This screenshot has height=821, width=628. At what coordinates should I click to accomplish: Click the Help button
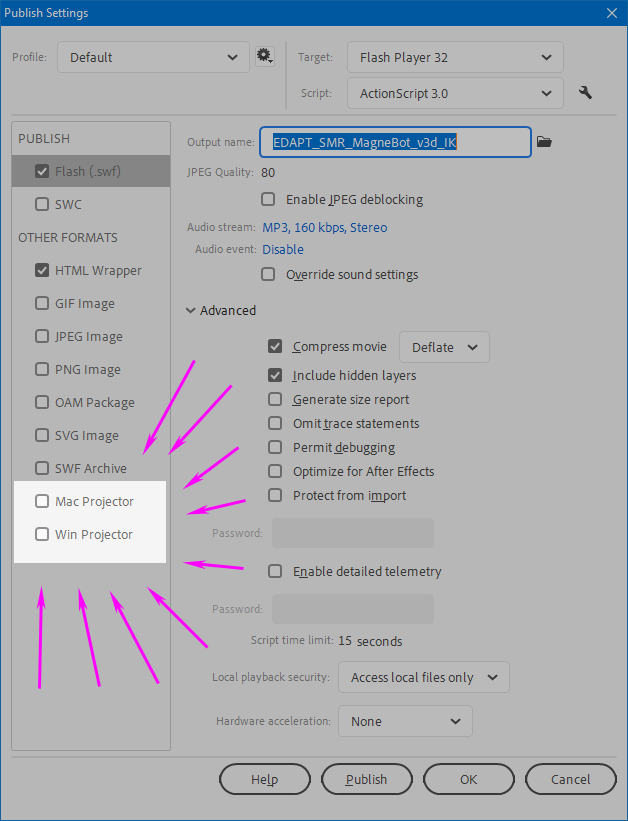pos(264,779)
